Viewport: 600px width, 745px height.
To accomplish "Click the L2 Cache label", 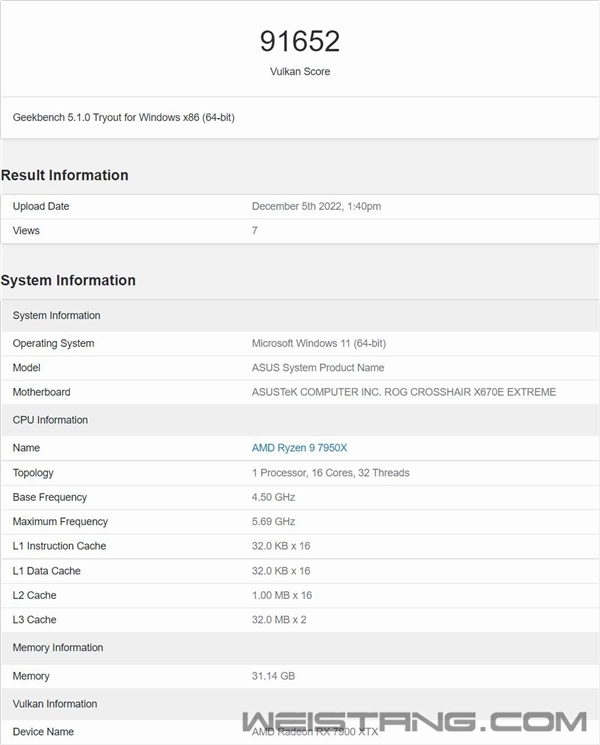I will coord(35,595).
